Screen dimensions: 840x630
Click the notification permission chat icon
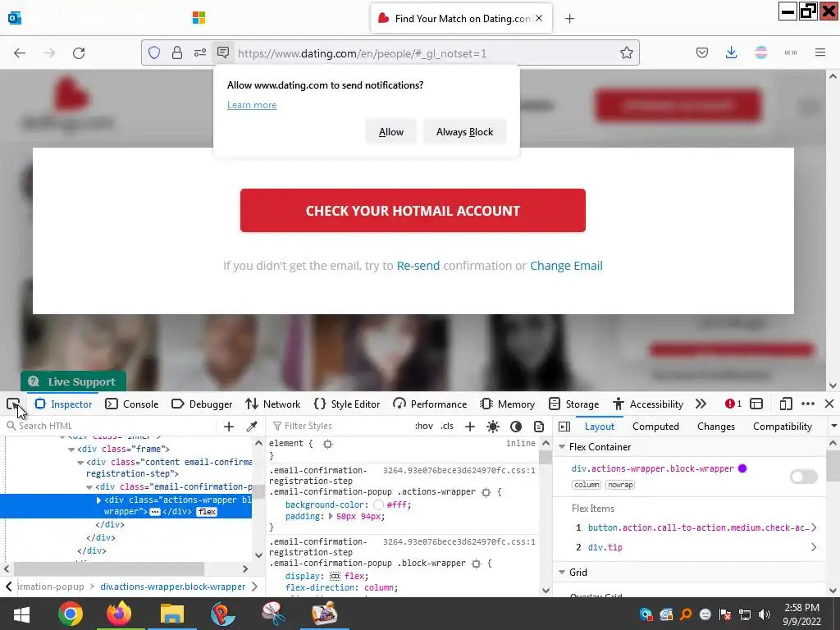point(223,52)
